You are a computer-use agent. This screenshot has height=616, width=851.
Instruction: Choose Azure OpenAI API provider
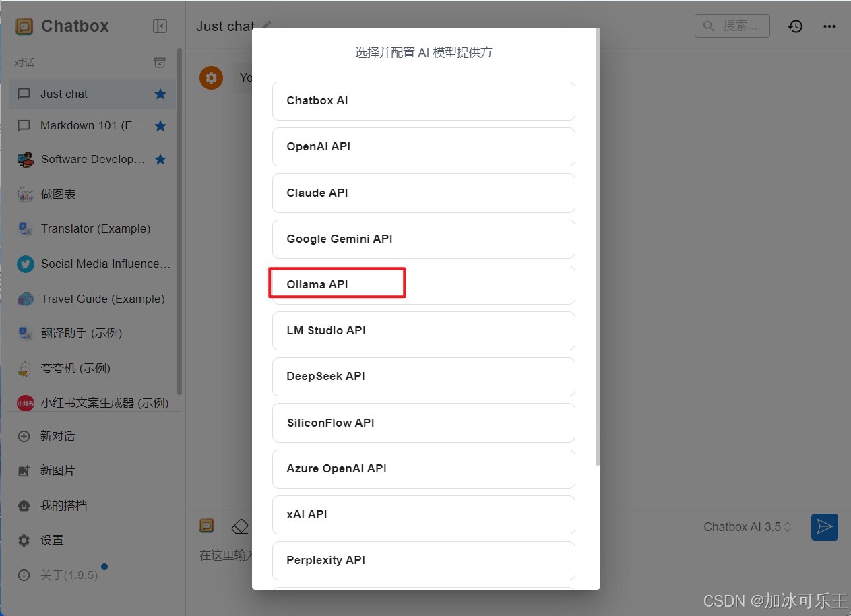pyautogui.click(x=423, y=468)
